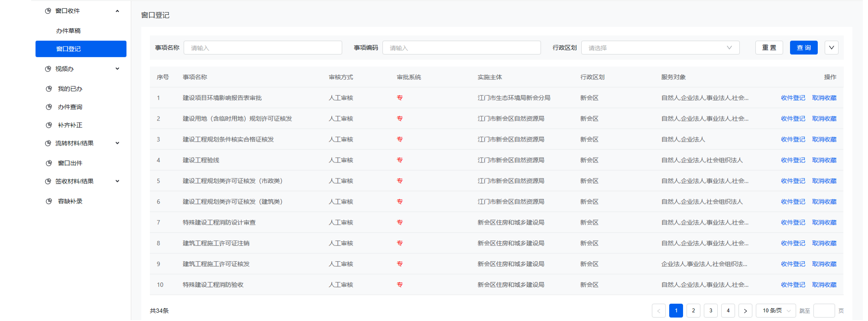Focus the 事项名称 input field
Screen dimensions: 868x321
(x=263, y=48)
